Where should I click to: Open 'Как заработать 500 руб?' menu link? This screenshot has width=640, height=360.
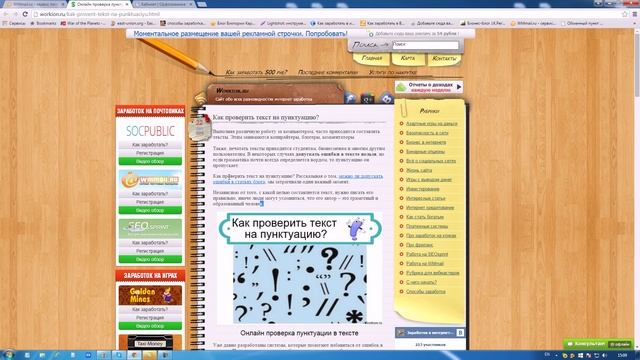pyautogui.click(x=256, y=72)
